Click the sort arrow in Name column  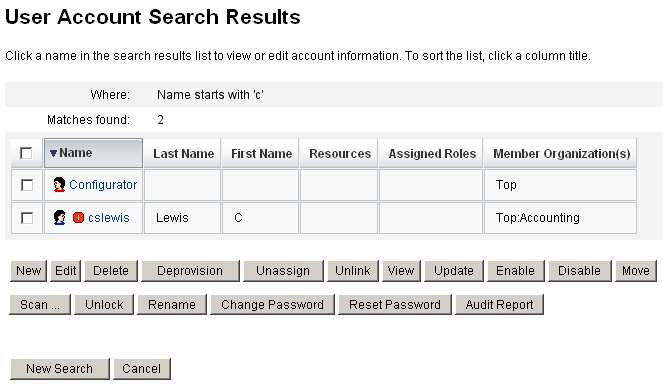(x=53, y=153)
